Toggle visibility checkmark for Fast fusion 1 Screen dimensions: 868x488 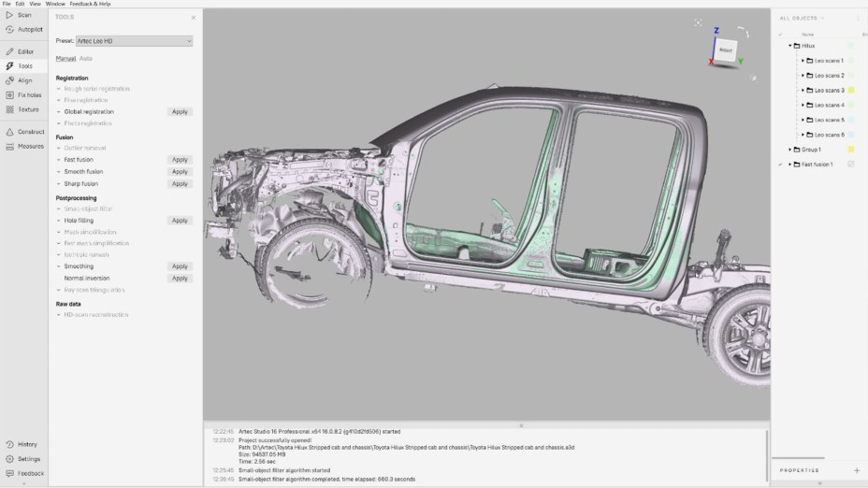780,165
